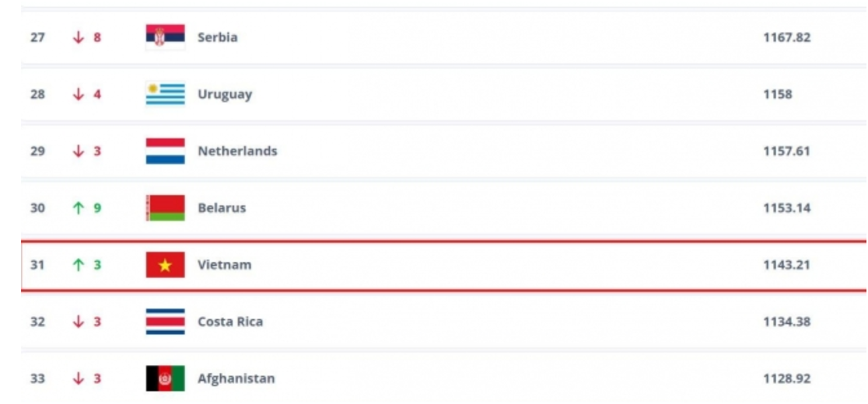Click Belarus's green up arrow indicator
Viewport: 868px width, 404px height.
pos(79,207)
